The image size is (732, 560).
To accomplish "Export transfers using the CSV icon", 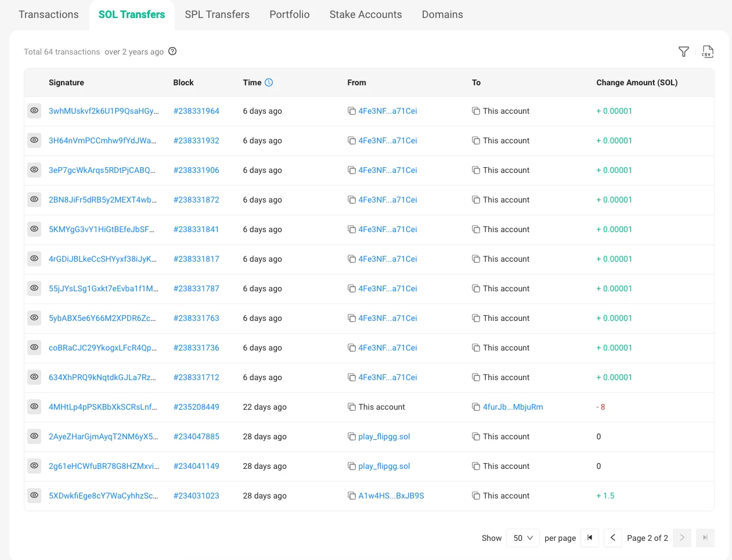I will (x=707, y=52).
